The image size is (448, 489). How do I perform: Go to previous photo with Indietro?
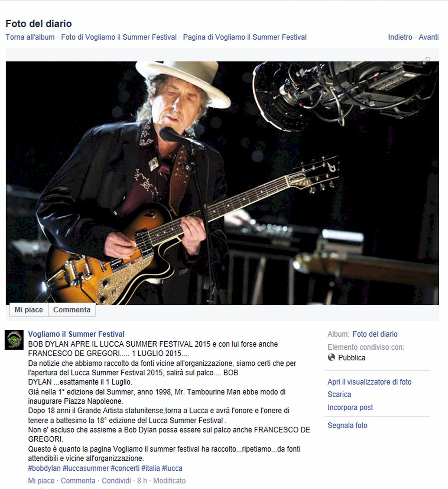400,37
